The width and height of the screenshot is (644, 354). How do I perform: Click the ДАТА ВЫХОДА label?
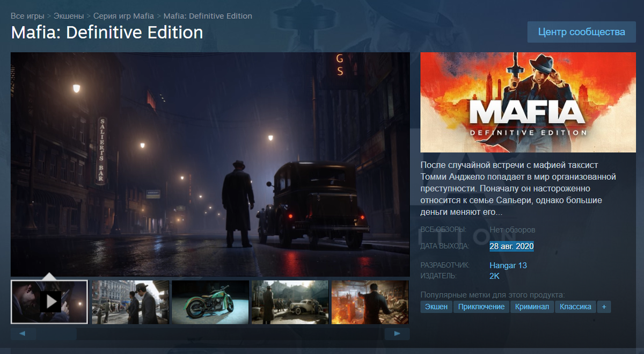coord(444,246)
